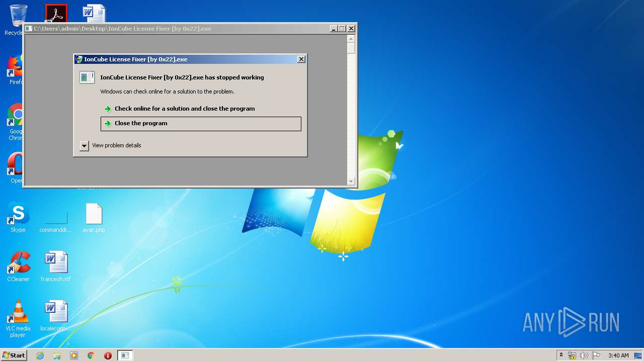Choose 'Close the program' option

point(201,124)
